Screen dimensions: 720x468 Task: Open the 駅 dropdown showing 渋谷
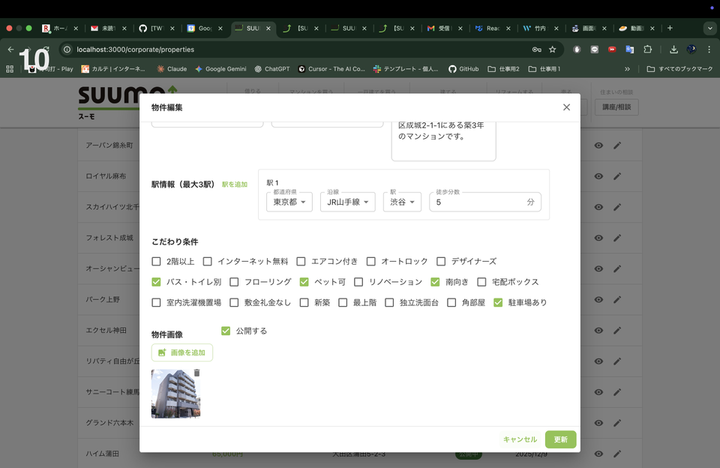[x=402, y=202]
